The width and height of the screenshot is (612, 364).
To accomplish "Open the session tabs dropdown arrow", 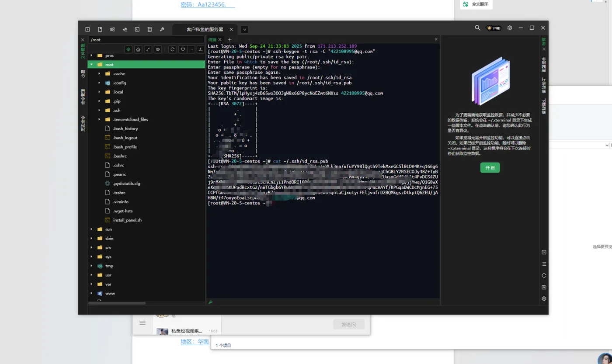I will [x=245, y=29].
